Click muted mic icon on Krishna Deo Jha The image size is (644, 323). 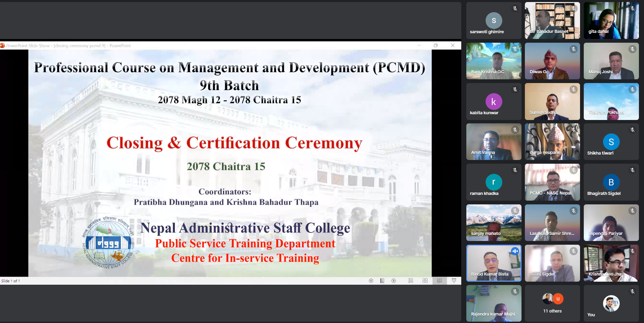[x=632, y=251]
